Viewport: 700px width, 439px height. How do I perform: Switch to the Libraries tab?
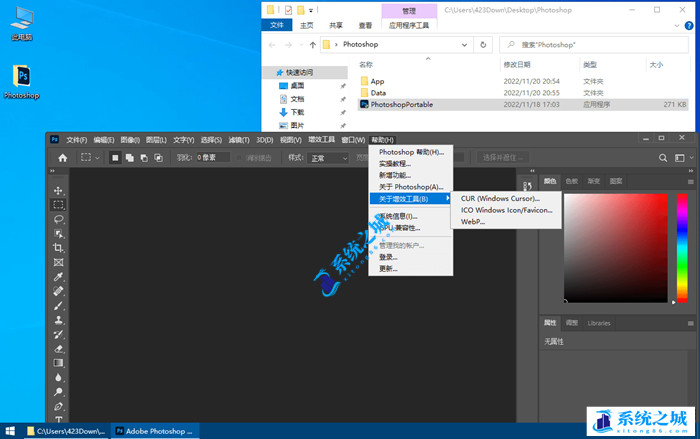click(x=599, y=323)
